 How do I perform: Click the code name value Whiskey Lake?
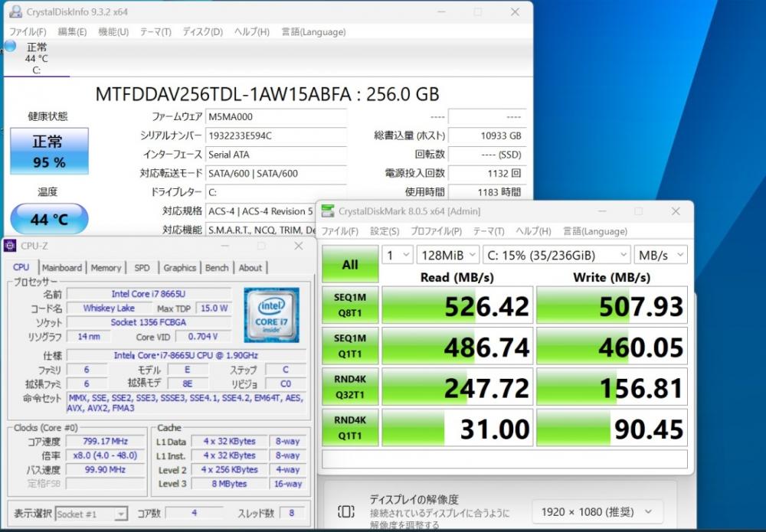[109, 308]
